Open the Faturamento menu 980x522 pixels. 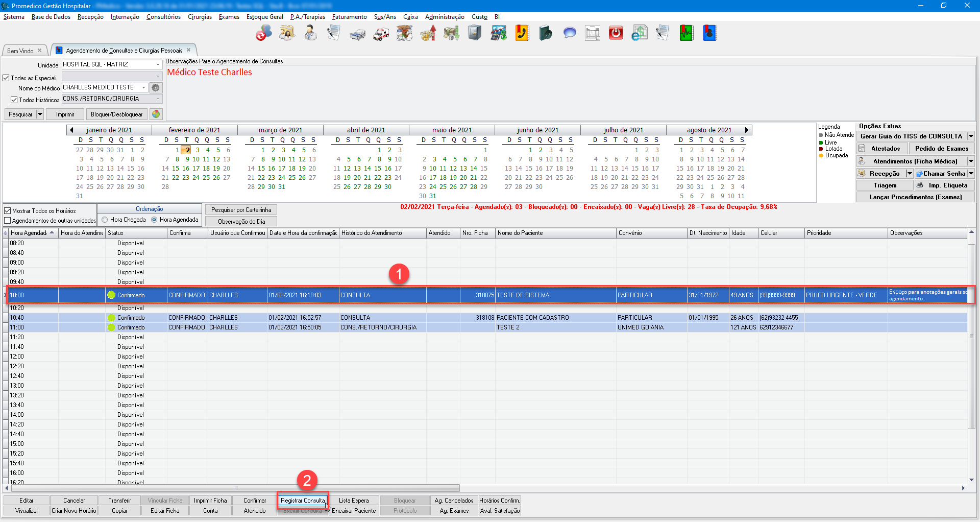[349, 17]
